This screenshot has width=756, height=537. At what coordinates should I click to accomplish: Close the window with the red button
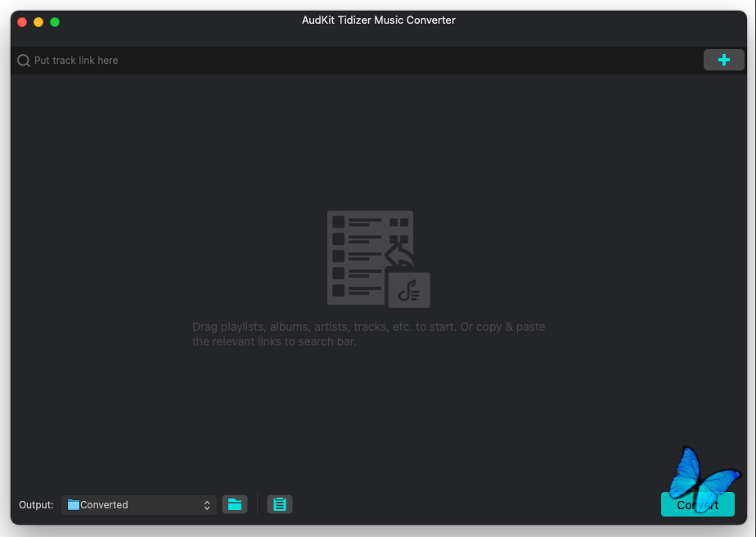tap(22, 22)
